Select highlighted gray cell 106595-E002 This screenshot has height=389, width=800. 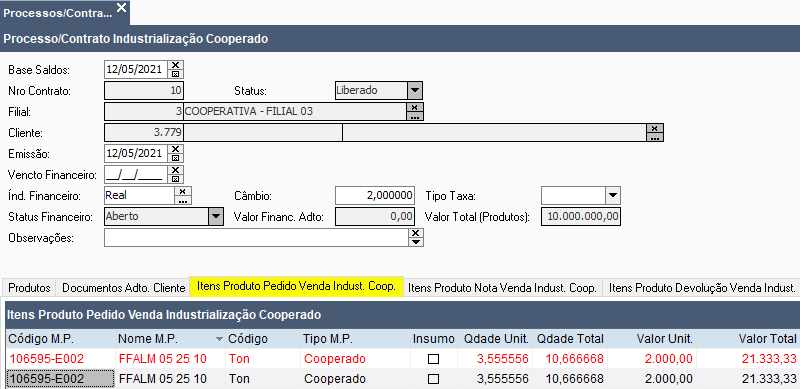tap(61, 379)
